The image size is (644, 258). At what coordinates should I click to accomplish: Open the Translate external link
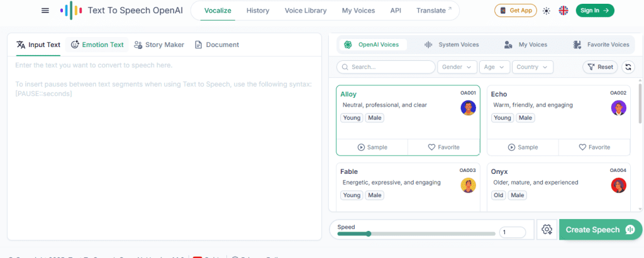434,11
